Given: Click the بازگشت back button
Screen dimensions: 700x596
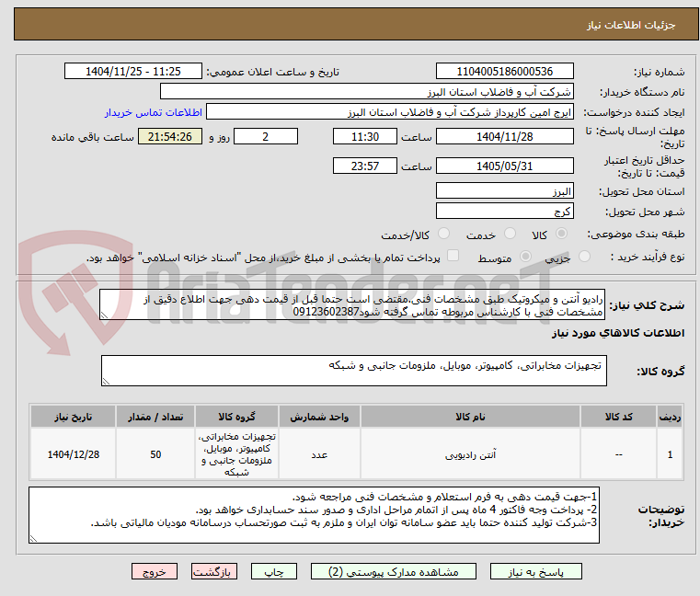Looking at the screenshot, I should [x=213, y=571].
